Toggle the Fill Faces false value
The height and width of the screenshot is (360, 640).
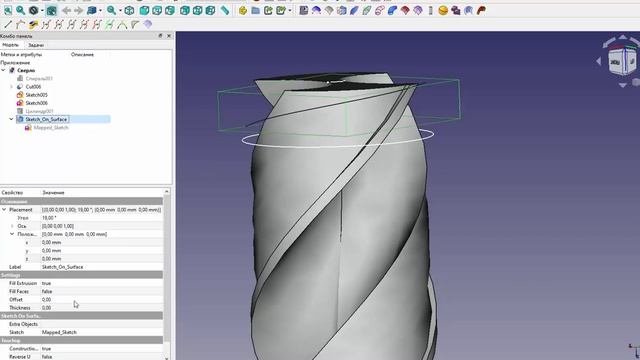[x=102, y=291]
